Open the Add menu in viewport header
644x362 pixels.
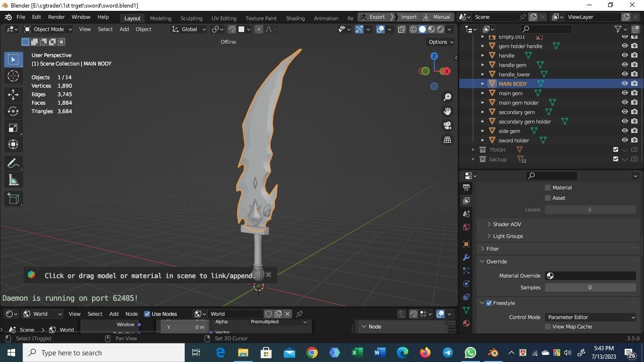(x=124, y=29)
